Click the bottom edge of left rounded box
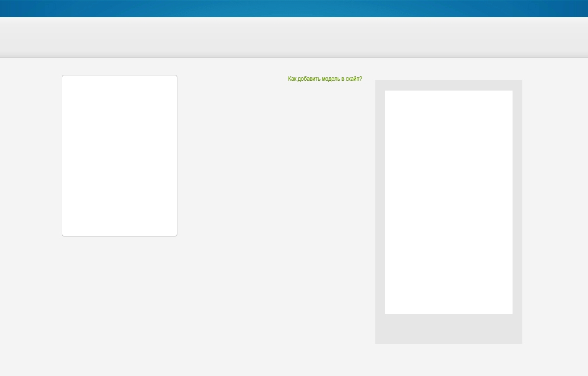 pos(120,236)
